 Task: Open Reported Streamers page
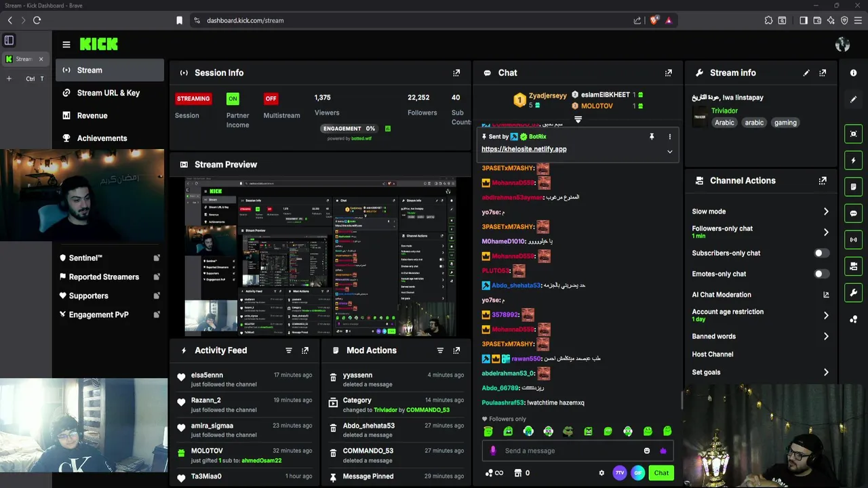(x=110, y=277)
